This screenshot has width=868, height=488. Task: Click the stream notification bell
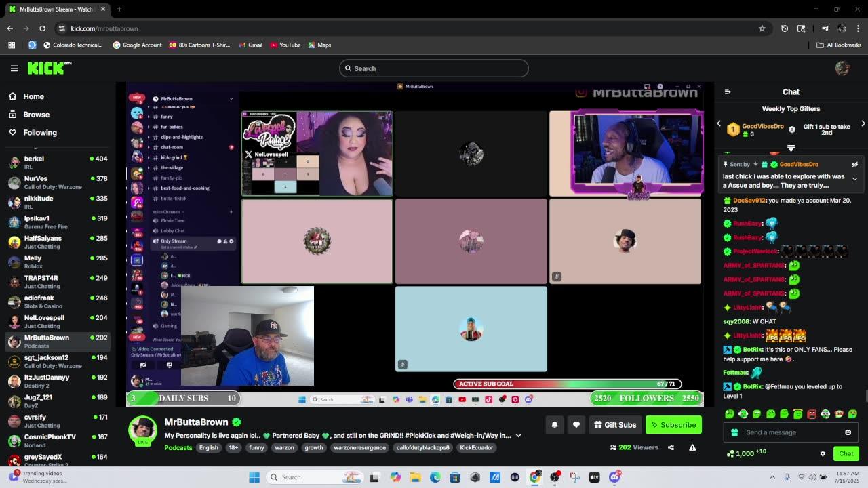tap(554, 425)
